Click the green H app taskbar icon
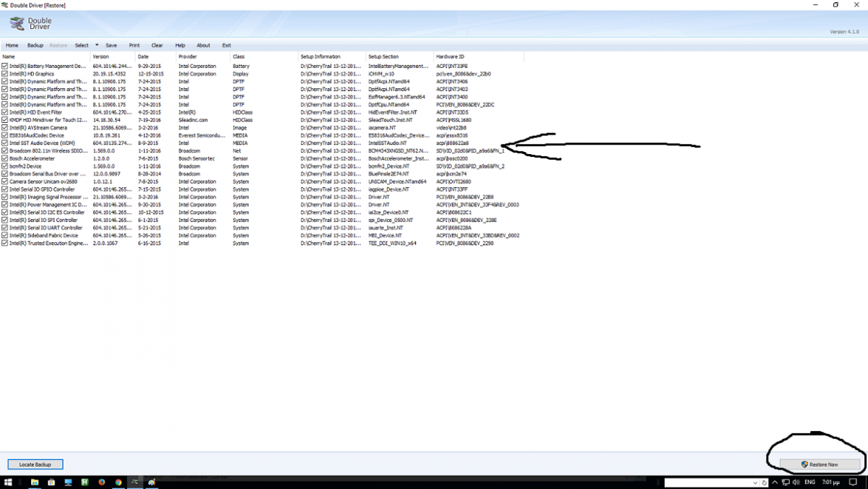868x489 pixels. 85,482
